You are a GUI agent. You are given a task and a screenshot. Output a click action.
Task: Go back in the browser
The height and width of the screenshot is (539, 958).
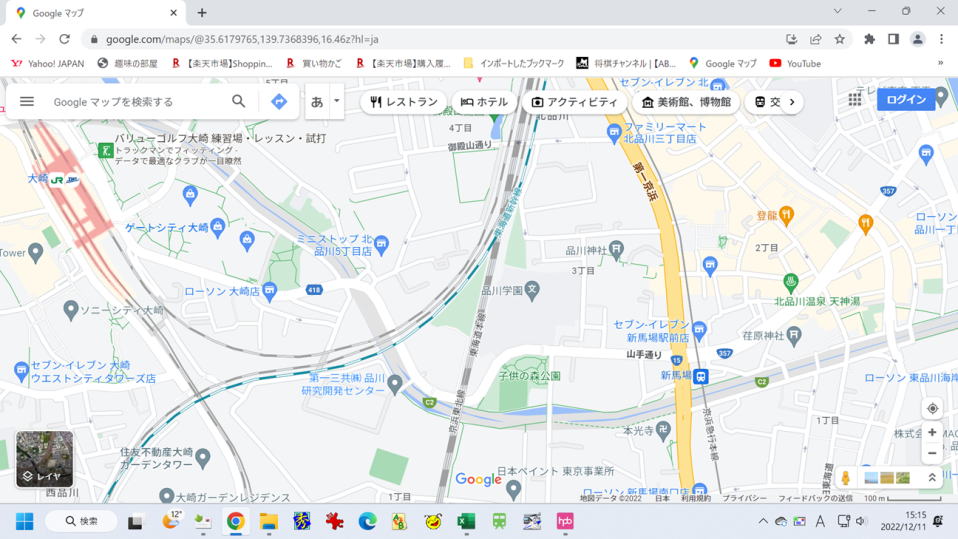click(16, 39)
